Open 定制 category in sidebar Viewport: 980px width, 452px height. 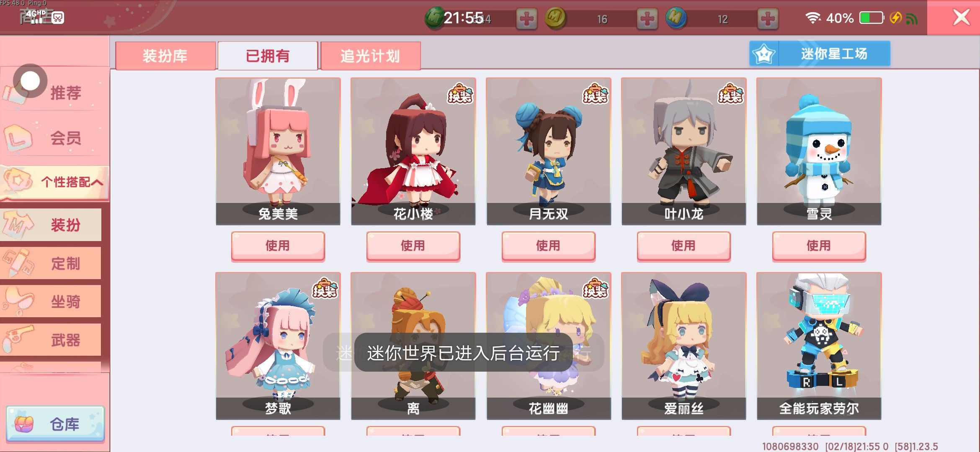[51, 263]
